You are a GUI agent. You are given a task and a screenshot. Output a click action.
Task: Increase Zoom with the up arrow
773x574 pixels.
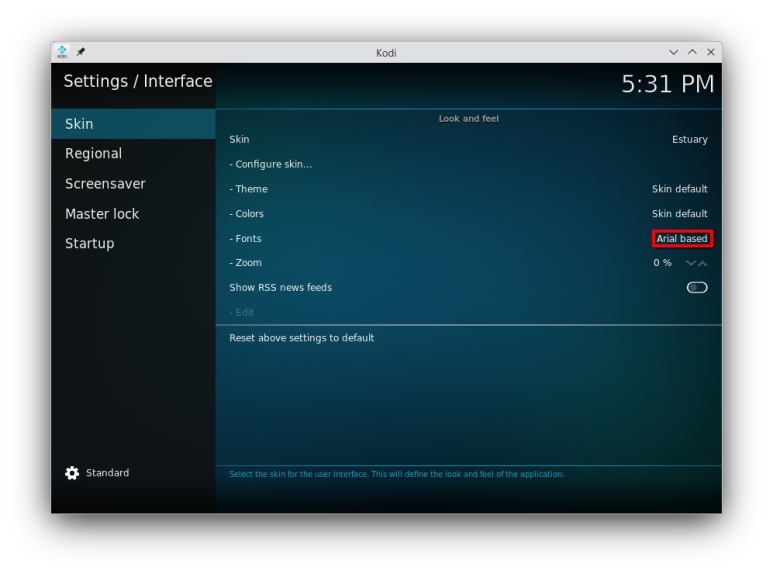coord(703,263)
